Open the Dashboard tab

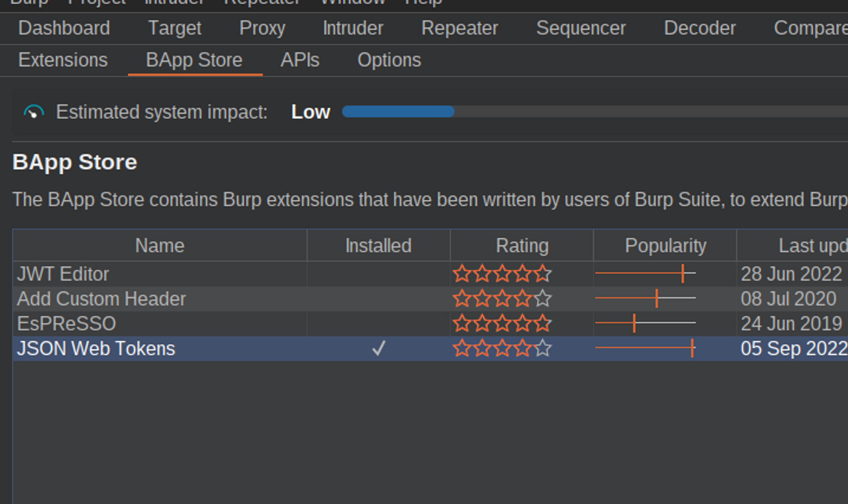tap(64, 28)
